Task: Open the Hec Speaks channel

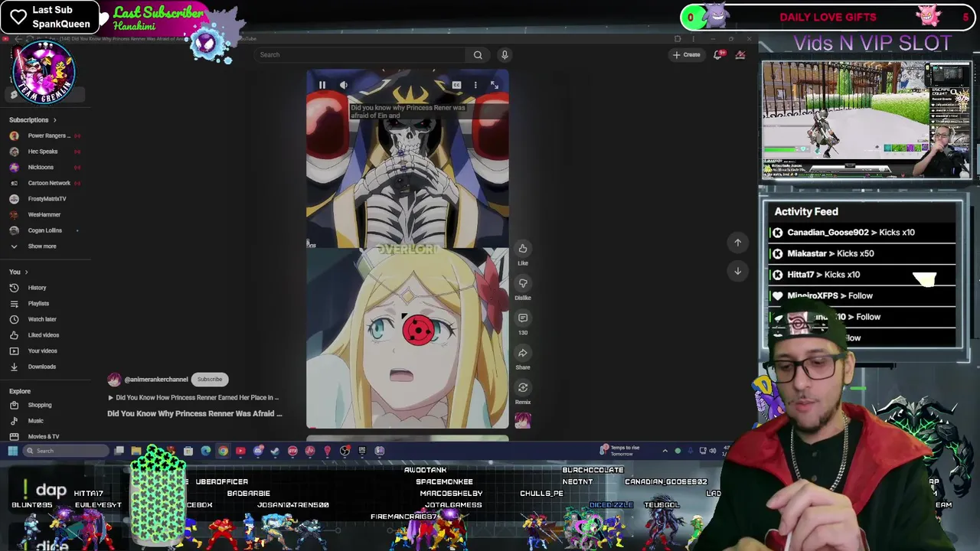Action: [x=44, y=152]
